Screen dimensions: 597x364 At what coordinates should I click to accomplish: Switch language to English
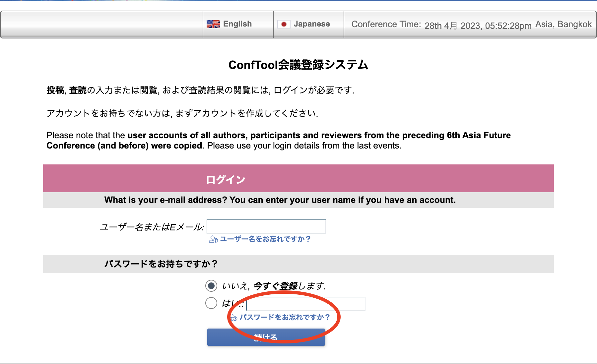point(238,24)
